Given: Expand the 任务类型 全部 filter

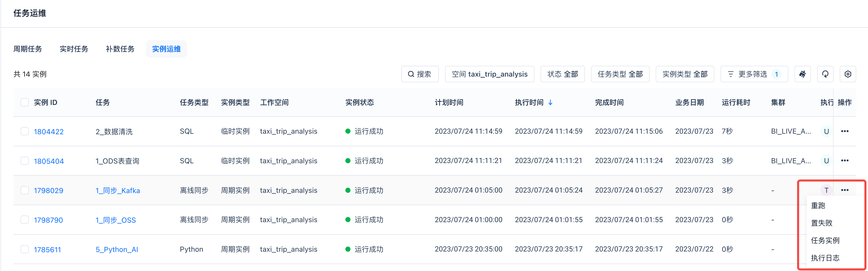Looking at the screenshot, I should [x=620, y=74].
